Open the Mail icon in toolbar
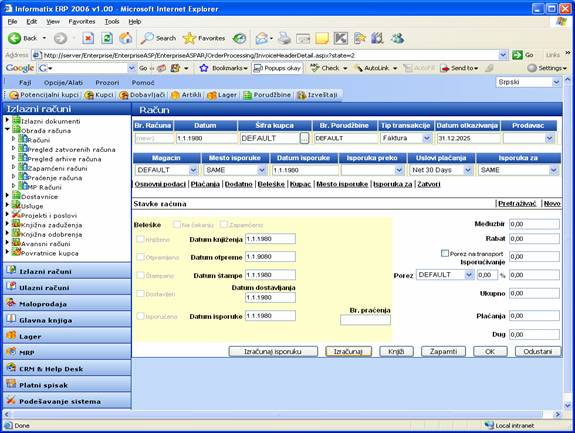Screen dimensions: 575x433 point(263,38)
